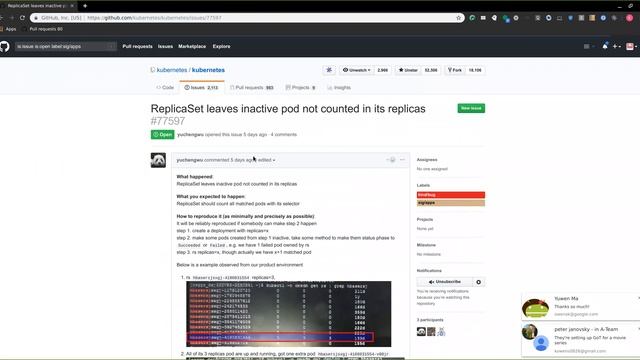
Task: Open the Unwatch dropdown
Action: (356, 70)
